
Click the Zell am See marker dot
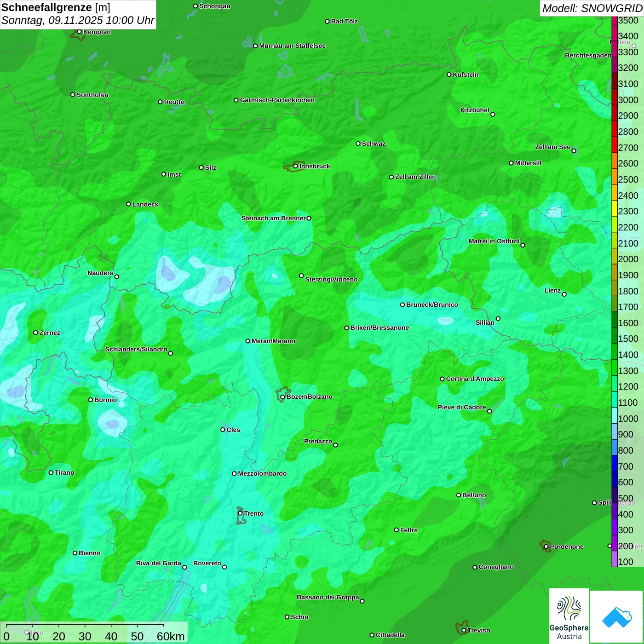pyautogui.click(x=574, y=150)
